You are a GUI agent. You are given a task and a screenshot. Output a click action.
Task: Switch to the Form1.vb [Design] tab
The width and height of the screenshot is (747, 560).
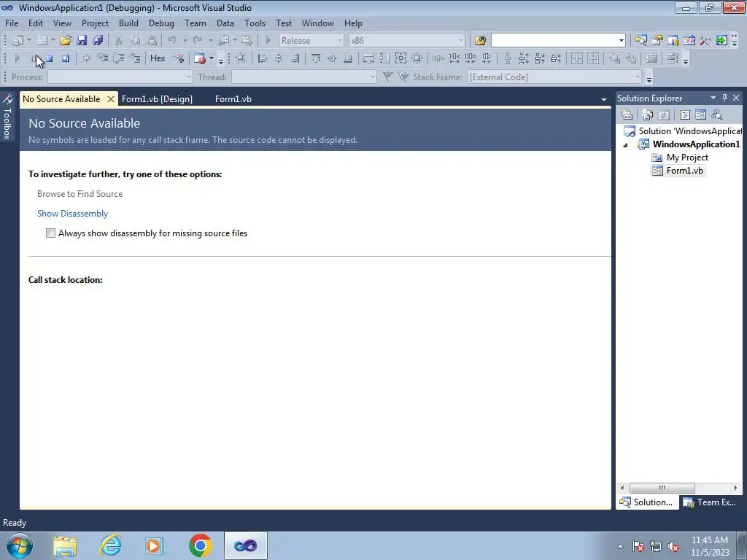point(158,99)
